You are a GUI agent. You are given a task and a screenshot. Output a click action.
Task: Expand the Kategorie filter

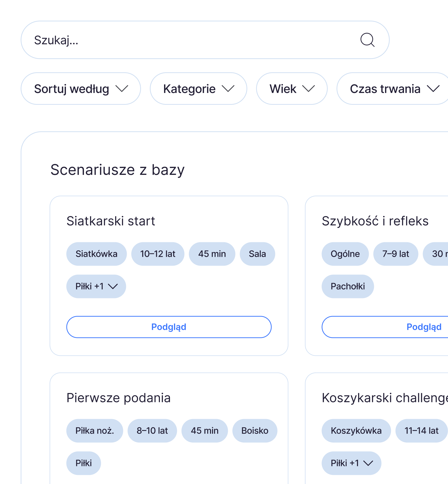pyautogui.click(x=198, y=89)
